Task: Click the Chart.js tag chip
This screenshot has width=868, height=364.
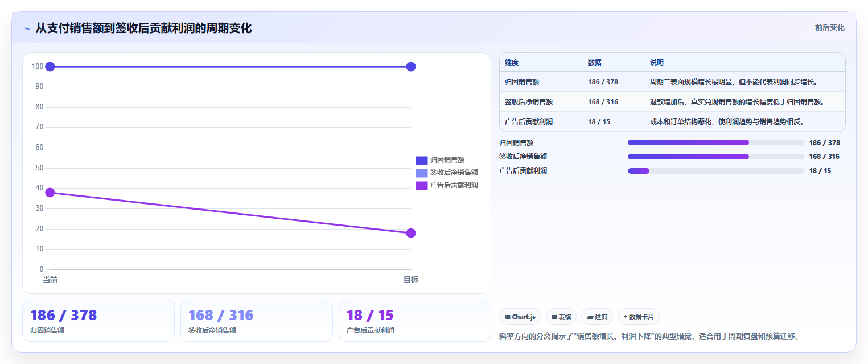Action: pyautogui.click(x=520, y=317)
